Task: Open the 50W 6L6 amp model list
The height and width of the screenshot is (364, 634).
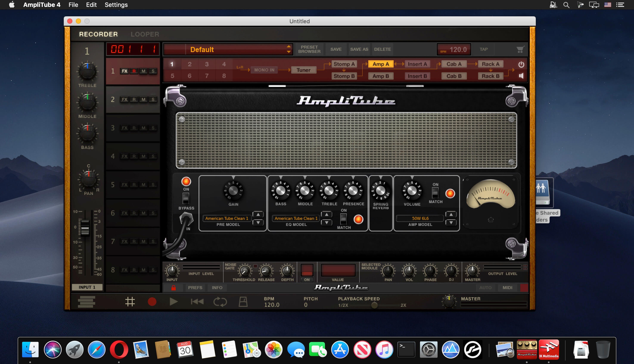Action: (x=420, y=218)
